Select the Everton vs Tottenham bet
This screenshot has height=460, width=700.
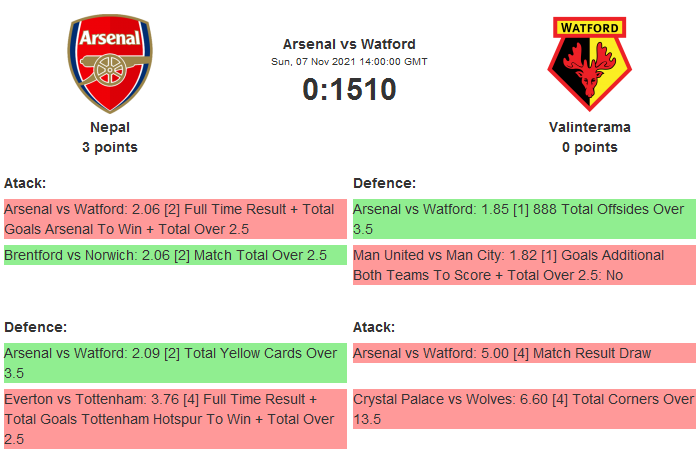[x=175, y=419]
